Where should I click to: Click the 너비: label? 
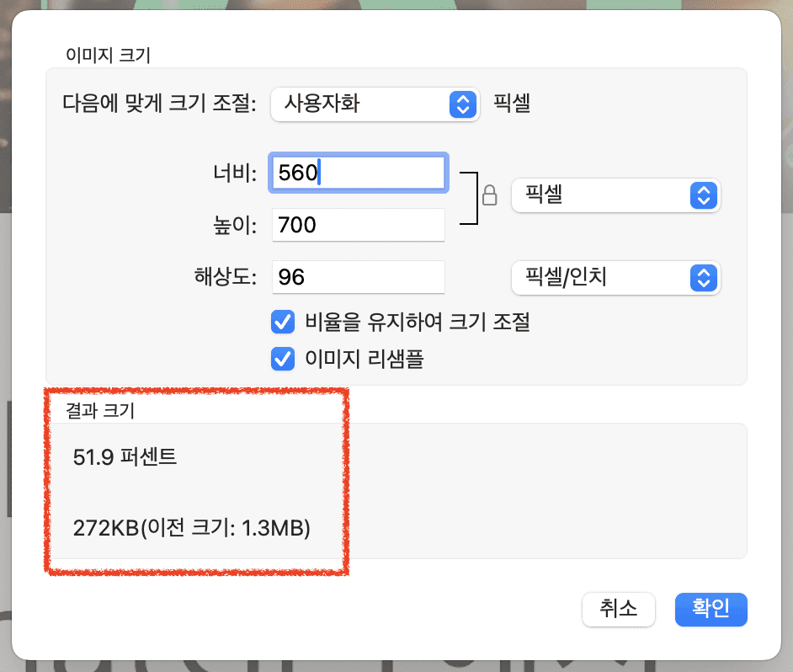[x=235, y=173]
